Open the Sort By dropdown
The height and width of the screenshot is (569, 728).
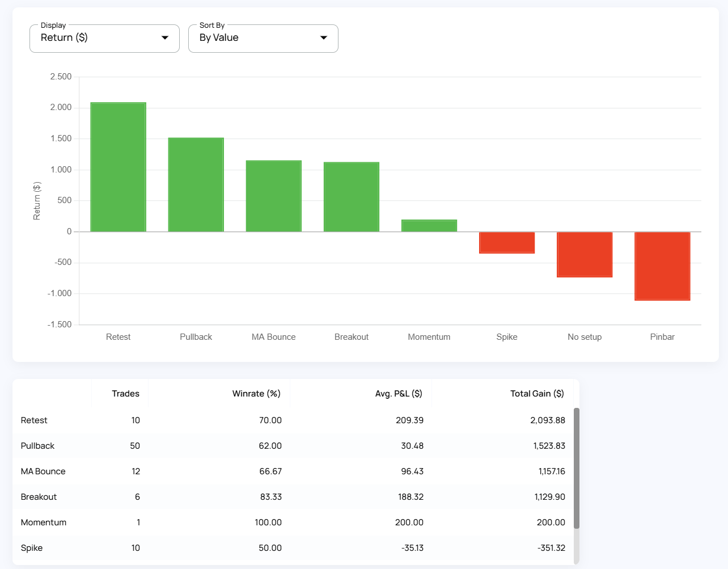pos(263,38)
